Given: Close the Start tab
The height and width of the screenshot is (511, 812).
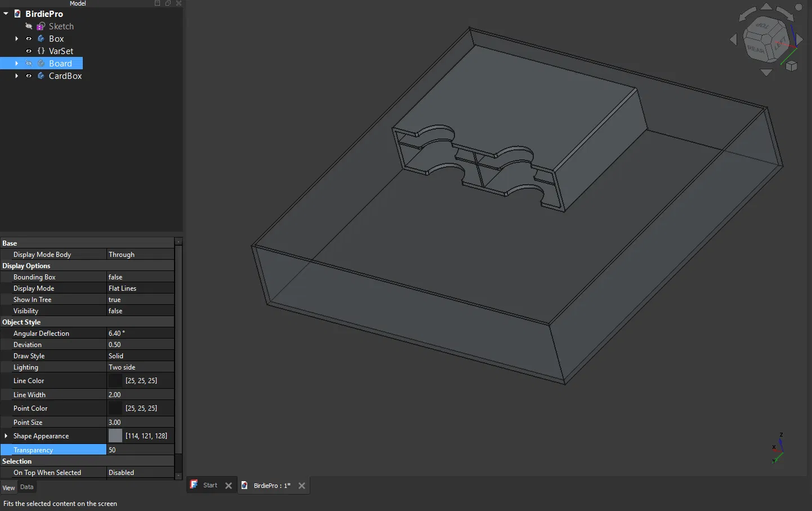Looking at the screenshot, I should point(229,486).
